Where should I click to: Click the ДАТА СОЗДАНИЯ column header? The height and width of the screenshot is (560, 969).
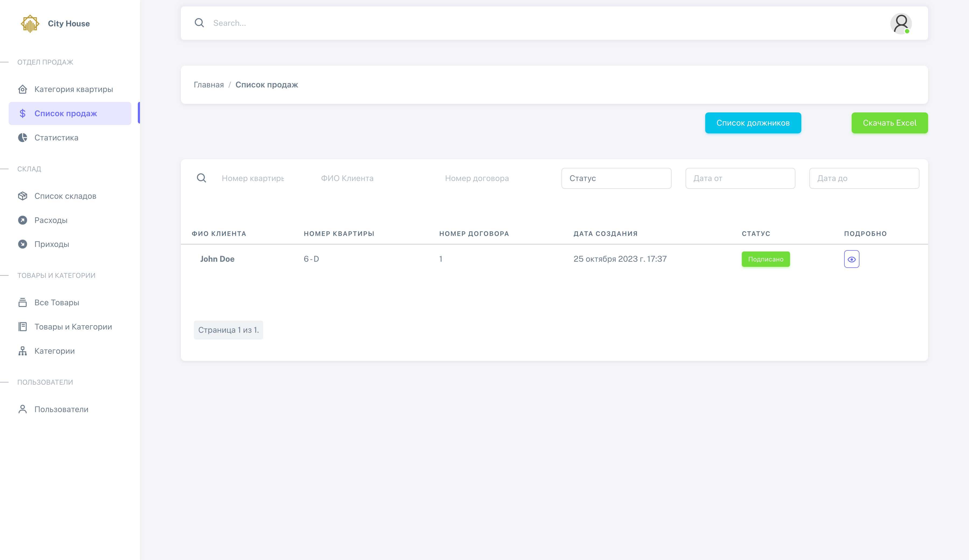coord(606,234)
